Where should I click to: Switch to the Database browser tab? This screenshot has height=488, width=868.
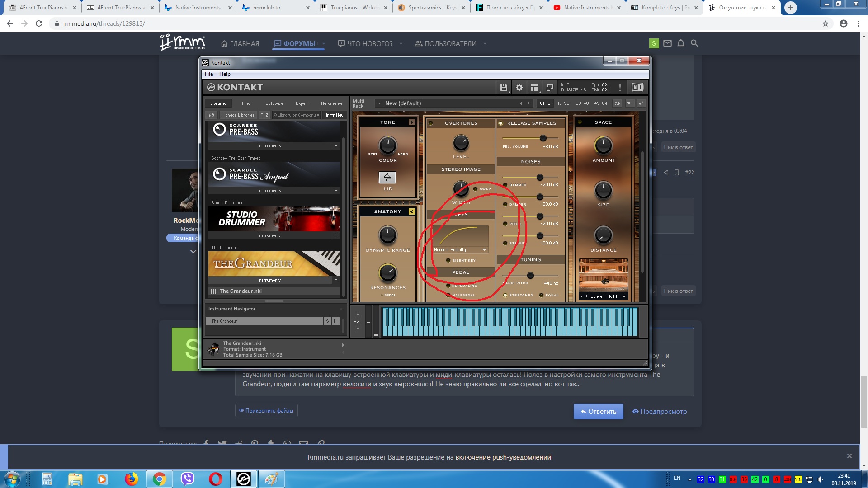(x=274, y=103)
